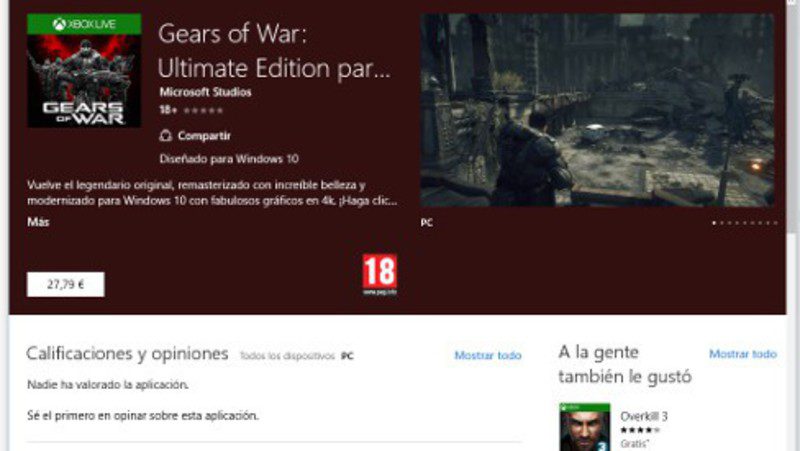
Task: Click the vertical scrollbar on the right edge
Action: click(793, 226)
